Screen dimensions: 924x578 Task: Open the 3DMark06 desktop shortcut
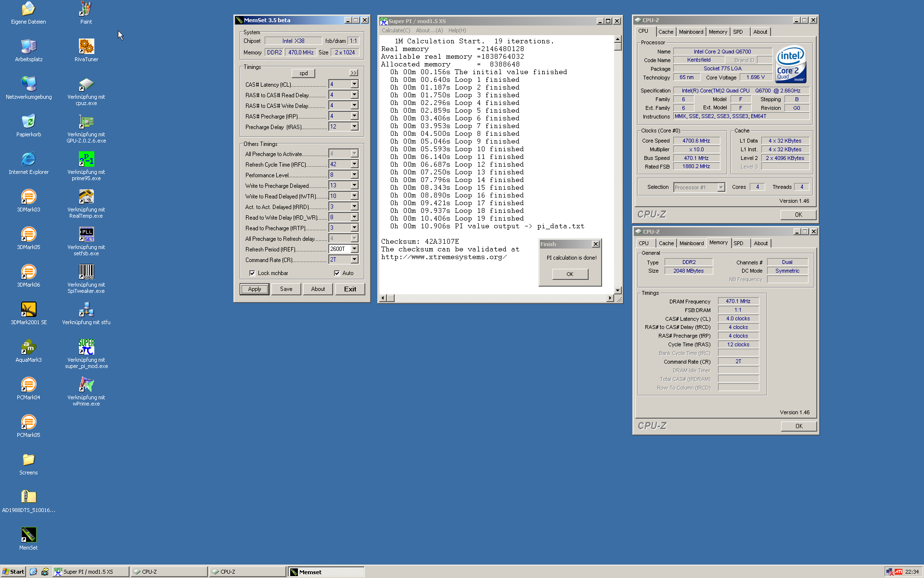(x=28, y=273)
